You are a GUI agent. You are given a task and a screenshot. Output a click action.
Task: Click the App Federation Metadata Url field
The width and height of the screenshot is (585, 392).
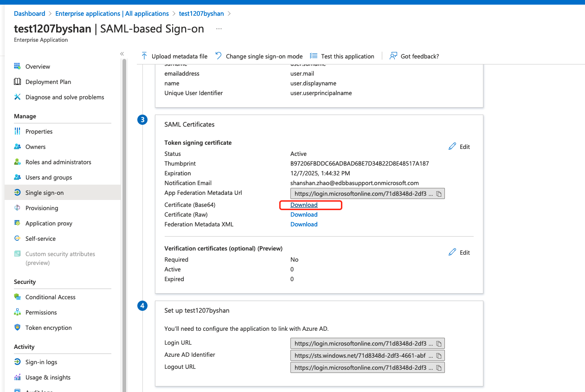[367, 193]
